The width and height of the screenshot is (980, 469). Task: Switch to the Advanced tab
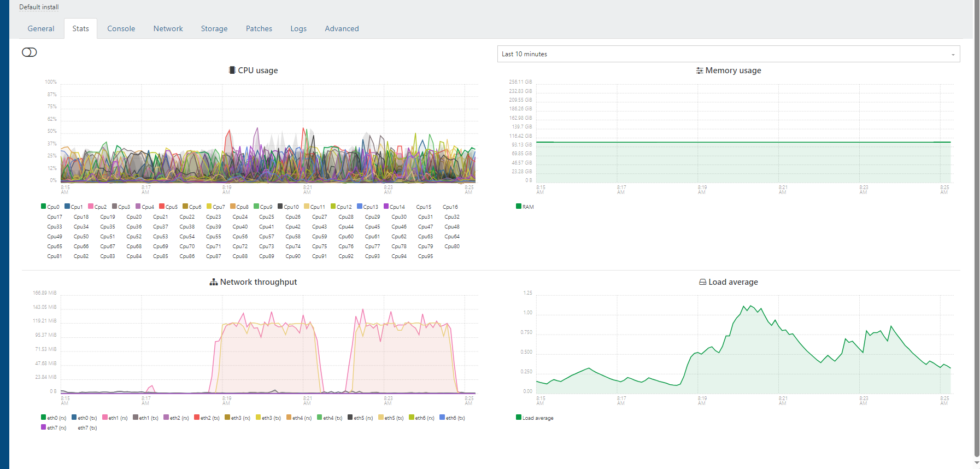click(342, 28)
